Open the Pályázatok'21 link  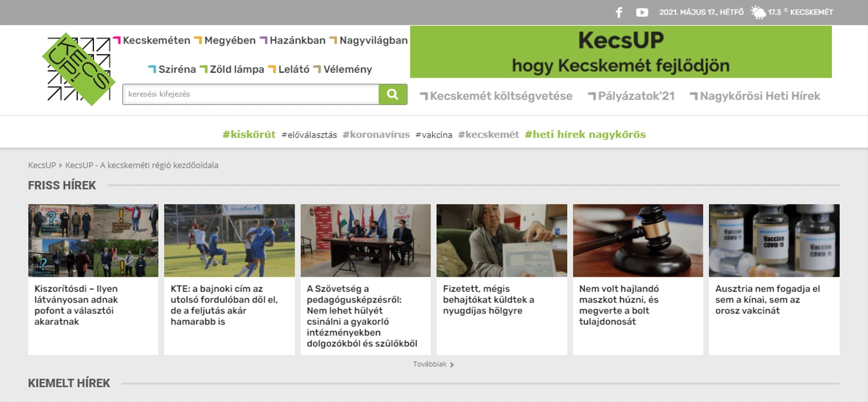point(631,96)
